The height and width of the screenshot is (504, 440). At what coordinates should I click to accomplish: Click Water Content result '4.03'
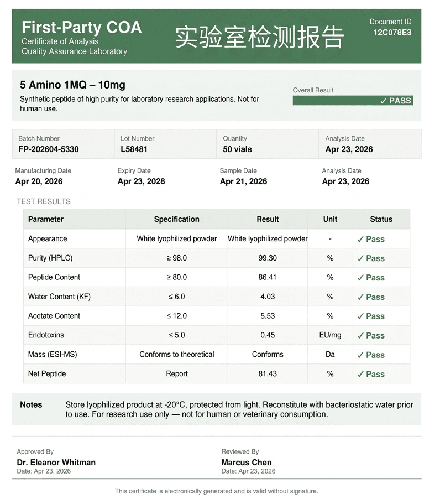pos(268,297)
